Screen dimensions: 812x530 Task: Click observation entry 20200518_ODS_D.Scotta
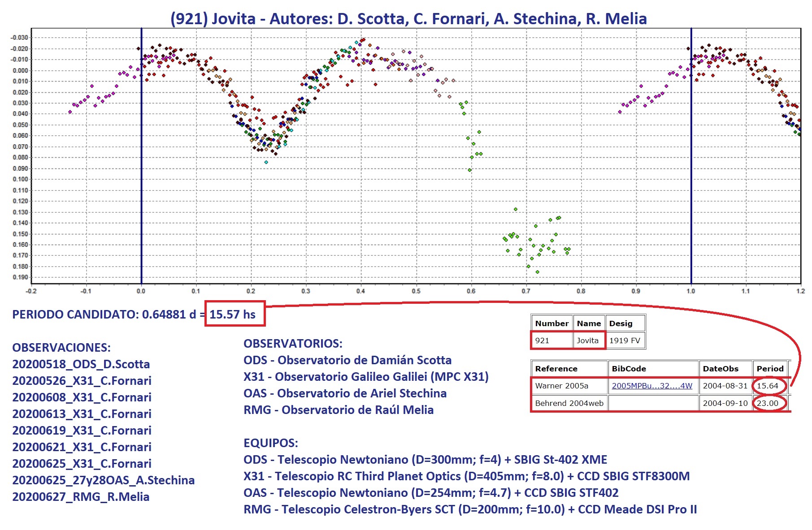[x=81, y=364]
